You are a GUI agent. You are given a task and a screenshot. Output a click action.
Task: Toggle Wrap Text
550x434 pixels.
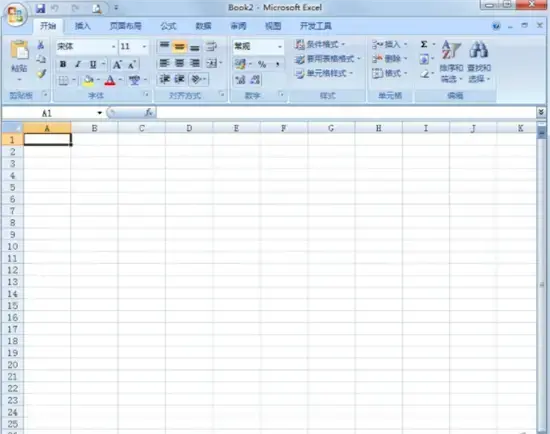click(212, 46)
